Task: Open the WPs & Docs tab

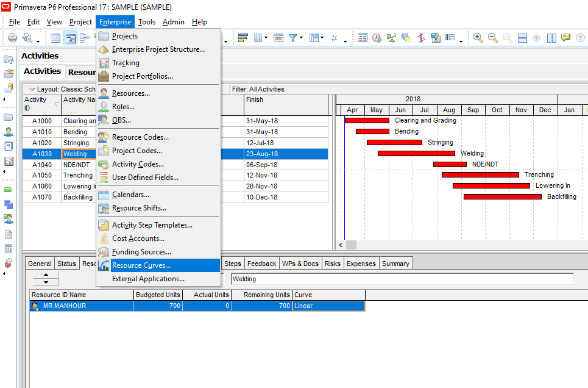Action: click(300, 264)
